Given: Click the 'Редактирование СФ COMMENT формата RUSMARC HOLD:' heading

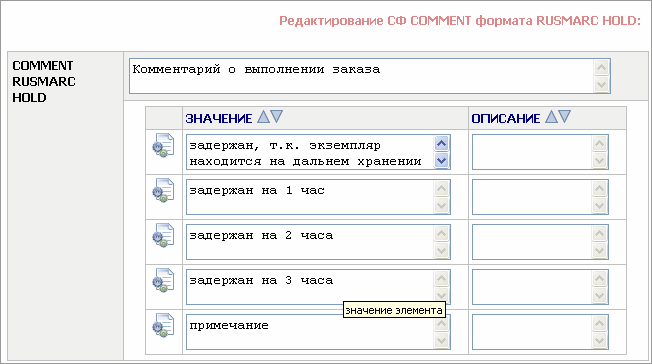Looking at the screenshot, I should [x=460, y=21].
